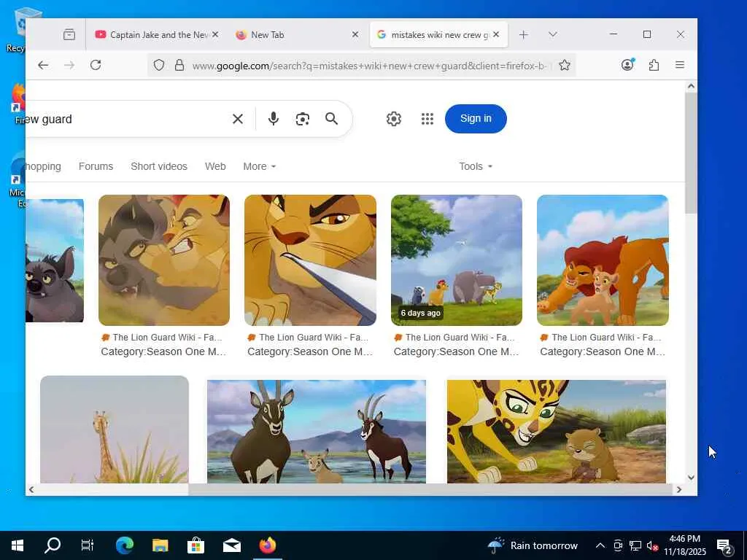The height and width of the screenshot is (560, 747).
Task: Filter results by Web
Action: click(215, 166)
